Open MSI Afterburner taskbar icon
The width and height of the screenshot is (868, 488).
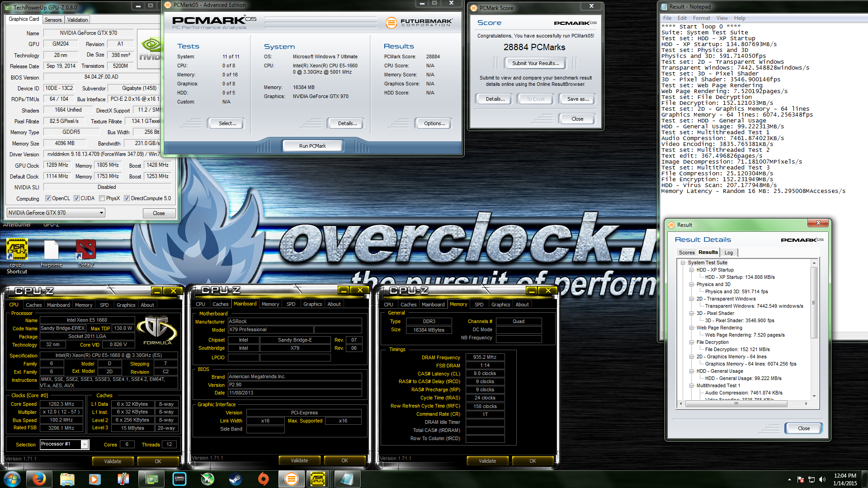[x=208, y=479]
